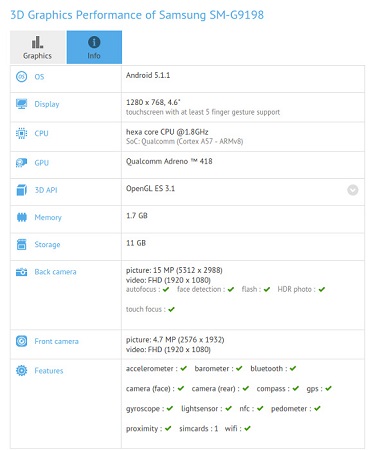Click the 3D API label

46,190
